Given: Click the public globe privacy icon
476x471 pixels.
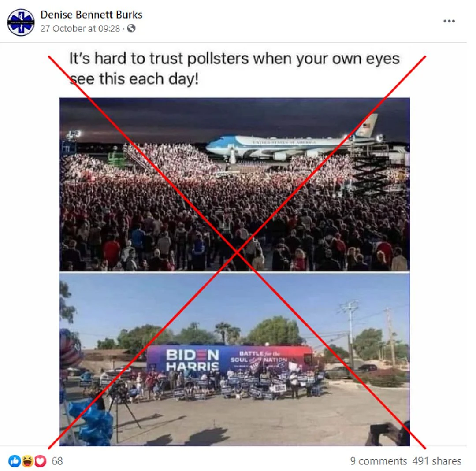Looking at the screenshot, I should click(x=131, y=28).
